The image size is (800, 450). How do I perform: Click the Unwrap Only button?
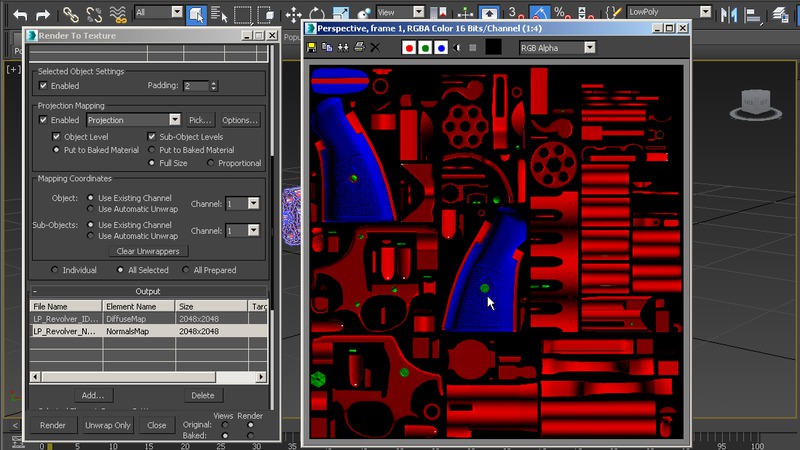107,425
